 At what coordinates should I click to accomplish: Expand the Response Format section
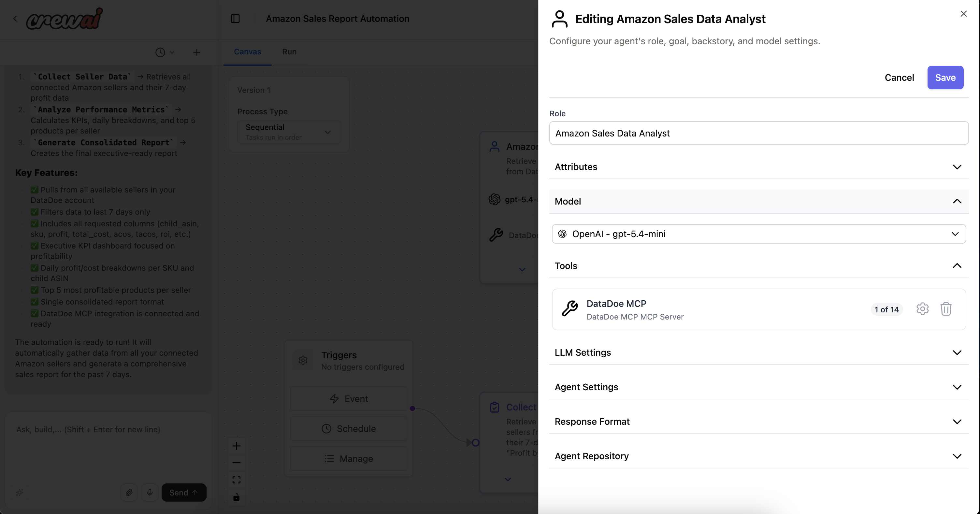[x=758, y=422]
